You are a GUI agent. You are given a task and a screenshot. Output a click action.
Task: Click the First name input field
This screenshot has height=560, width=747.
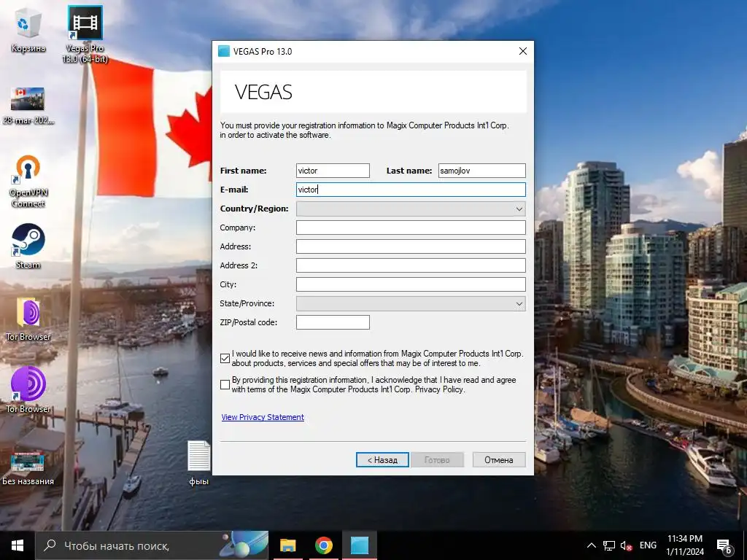click(333, 171)
